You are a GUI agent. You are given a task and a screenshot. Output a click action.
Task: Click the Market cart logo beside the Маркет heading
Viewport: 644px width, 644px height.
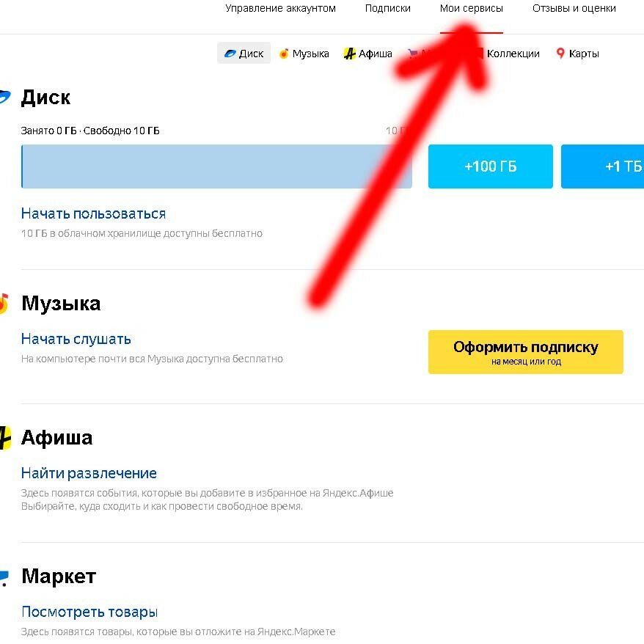4,578
